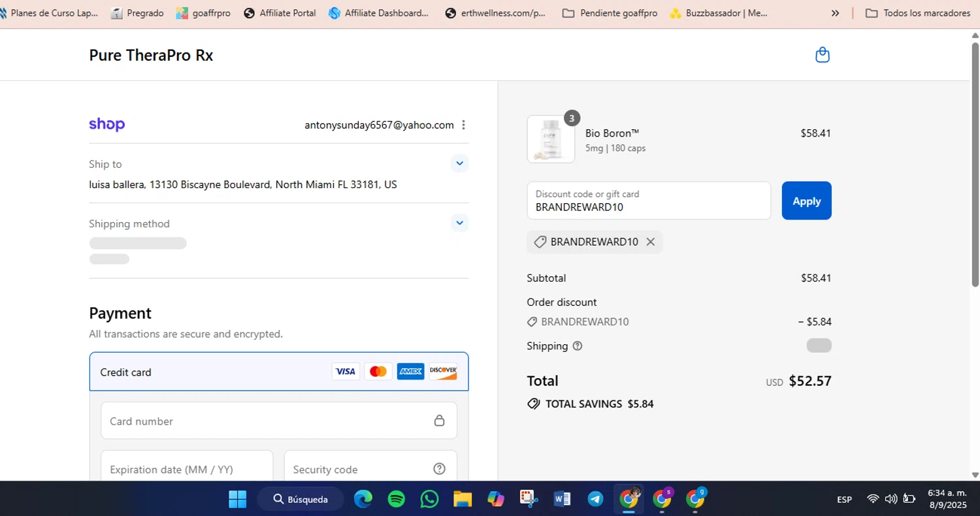Click the scrollbar down arrow
Image resolution: width=980 pixels, height=516 pixels.
[975, 475]
